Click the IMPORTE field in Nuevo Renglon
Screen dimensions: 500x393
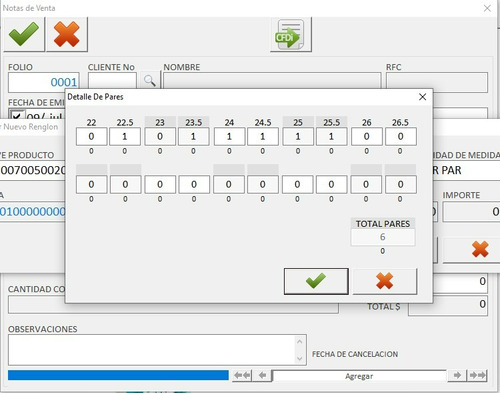[471, 212]
